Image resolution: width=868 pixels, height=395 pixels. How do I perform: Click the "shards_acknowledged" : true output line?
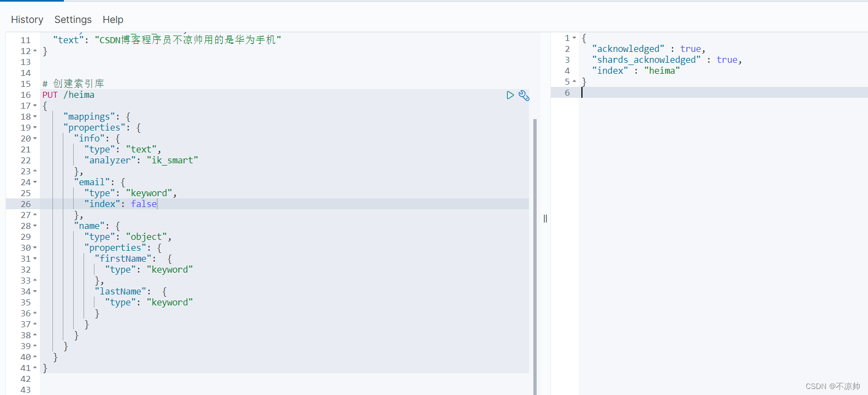tap(667, 60)
